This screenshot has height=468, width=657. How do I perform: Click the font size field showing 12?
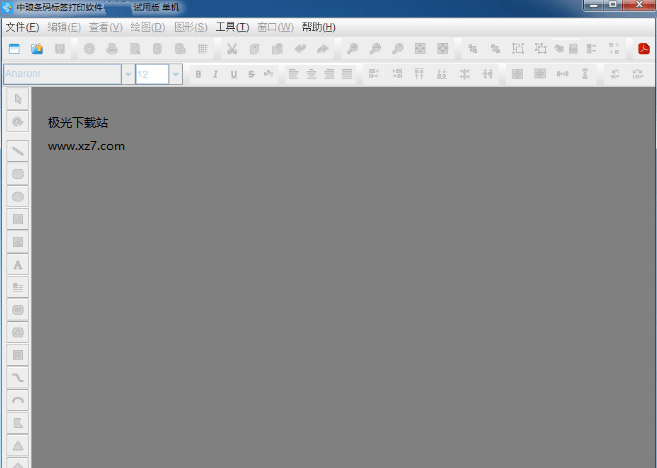tap(152, 74)
